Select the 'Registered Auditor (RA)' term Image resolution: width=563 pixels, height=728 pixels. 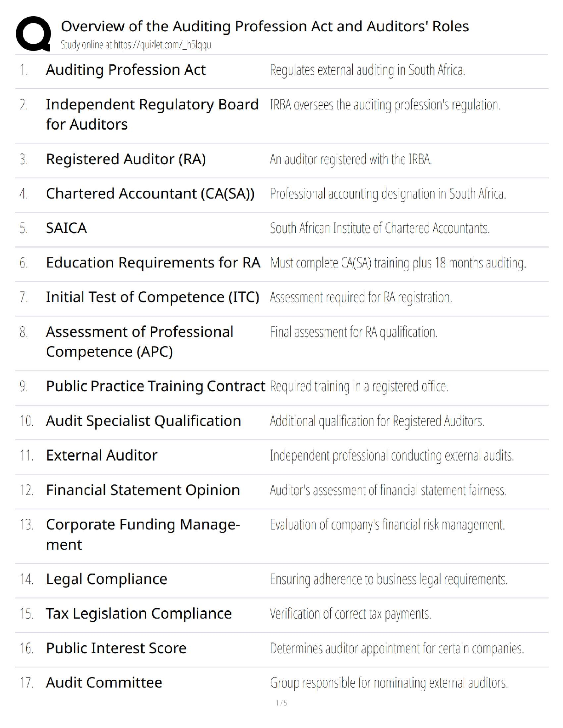126,159
